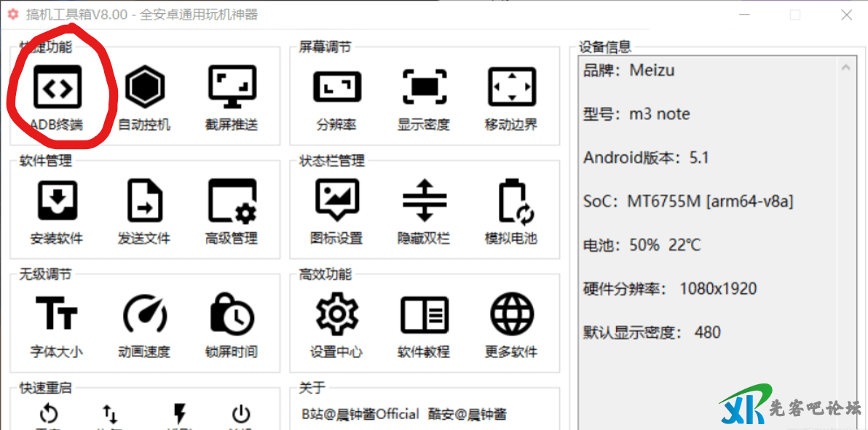Screen dimensions: 868x430
Task: Adjust 字体大小 font size tool
Action: click(x=58, y=315)
